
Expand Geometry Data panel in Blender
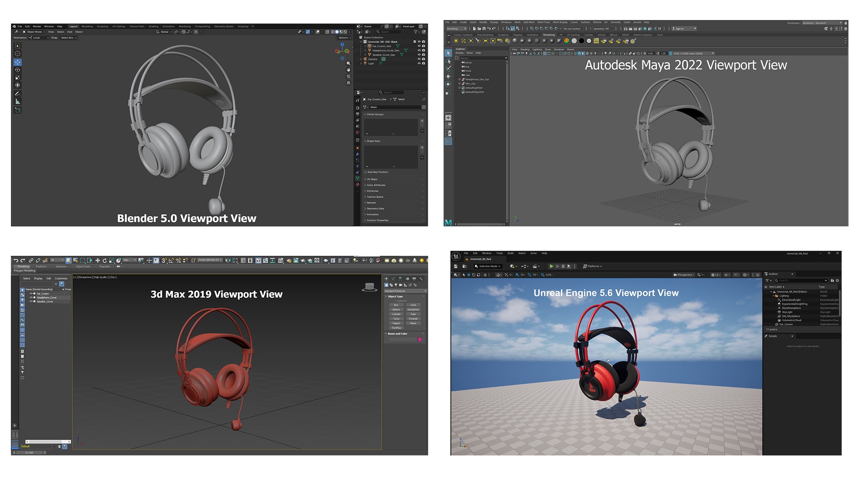(x=395, y=209)
